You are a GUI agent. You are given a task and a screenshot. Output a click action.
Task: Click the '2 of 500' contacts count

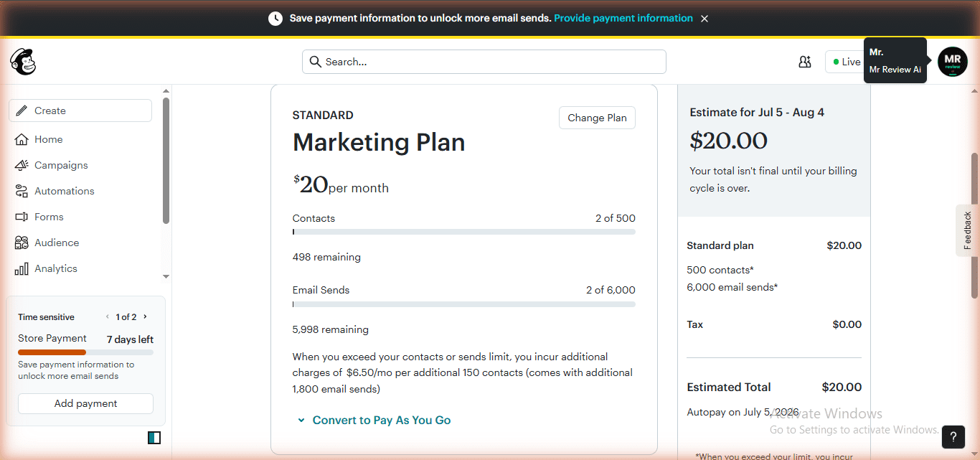click(x=616, y=218)
